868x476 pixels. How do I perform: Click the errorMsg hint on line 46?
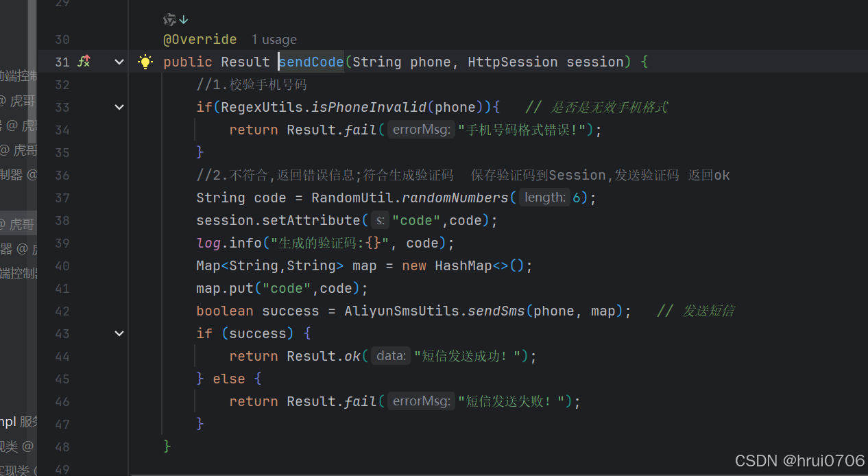point(421,401)
